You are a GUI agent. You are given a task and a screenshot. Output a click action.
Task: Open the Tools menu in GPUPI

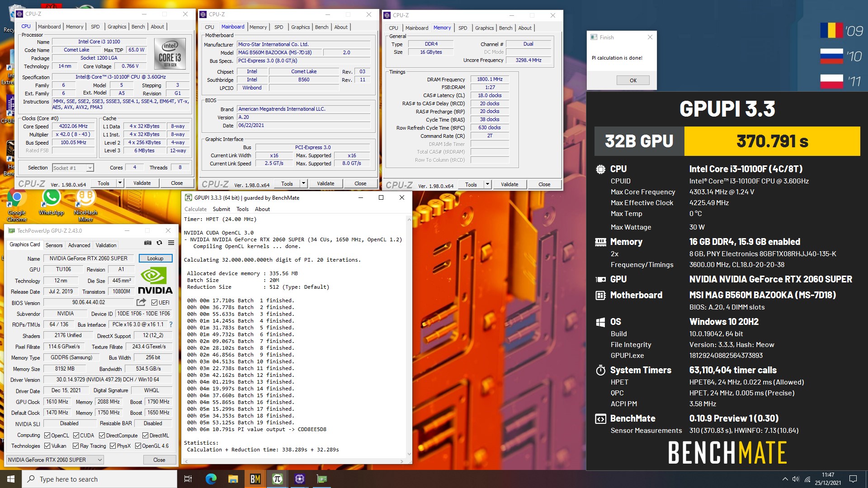[x=242, y=209]
